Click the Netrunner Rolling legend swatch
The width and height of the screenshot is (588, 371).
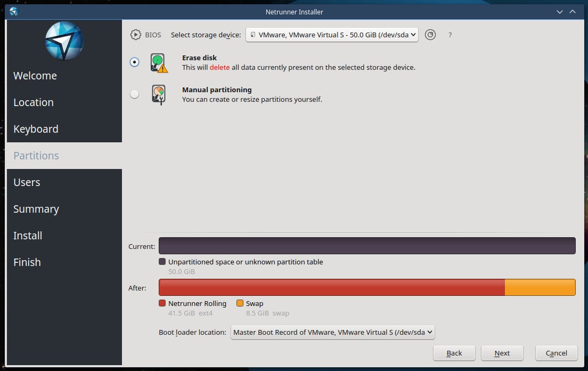[x=162, y=303]
